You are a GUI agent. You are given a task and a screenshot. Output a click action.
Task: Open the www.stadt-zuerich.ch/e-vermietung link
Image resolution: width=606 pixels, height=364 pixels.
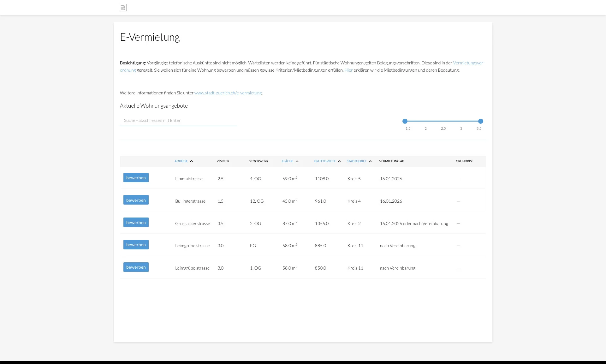coord(228,93)
